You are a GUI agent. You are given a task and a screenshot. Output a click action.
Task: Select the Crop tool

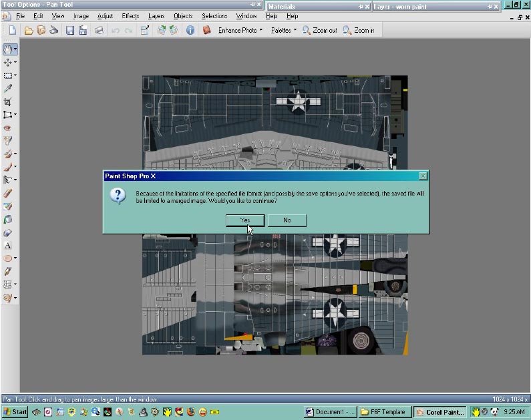click(x=8, y=101)
